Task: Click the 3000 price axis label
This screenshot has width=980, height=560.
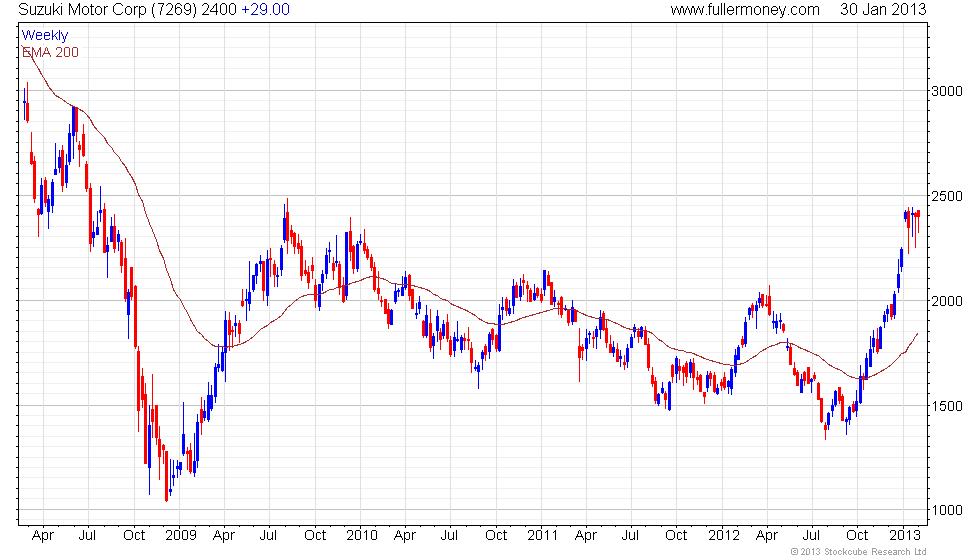Action: [x=947, y=91]
